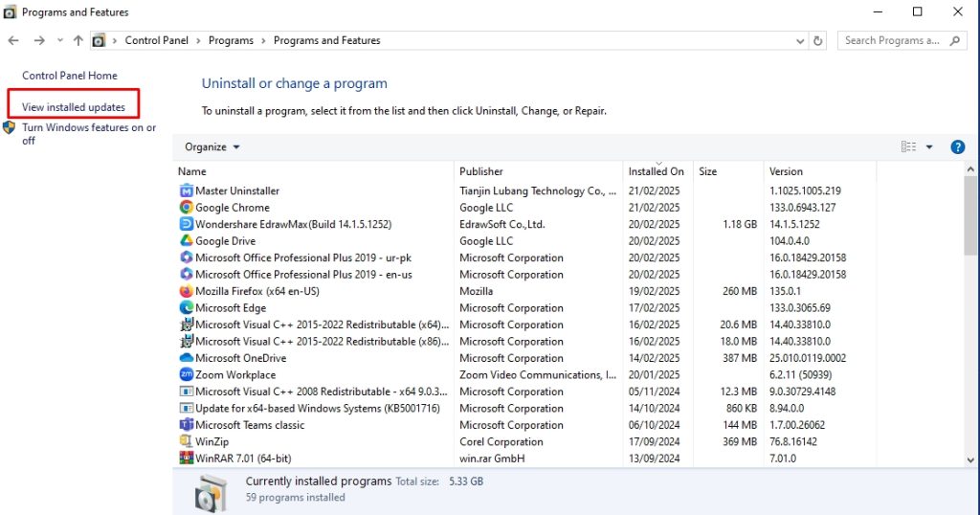Click the 19/02/2025 install date

pyautogui.click(x=654, y=291)
